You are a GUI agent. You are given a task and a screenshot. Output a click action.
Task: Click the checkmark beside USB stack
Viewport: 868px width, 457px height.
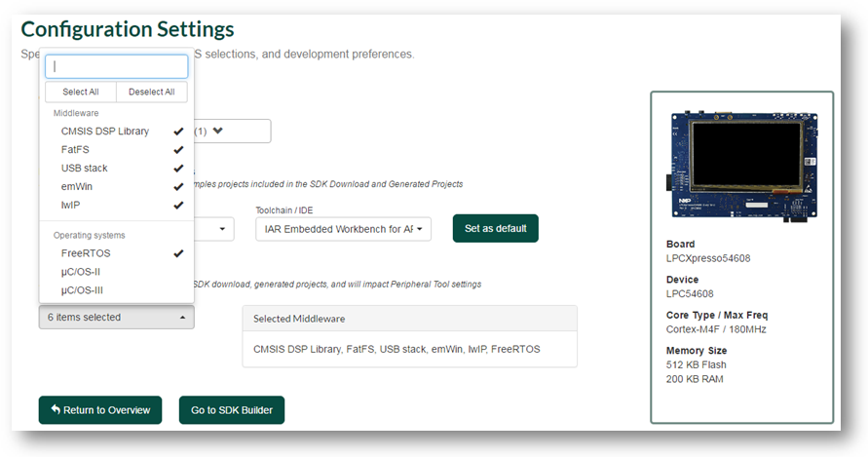click(x=178, y=168)
